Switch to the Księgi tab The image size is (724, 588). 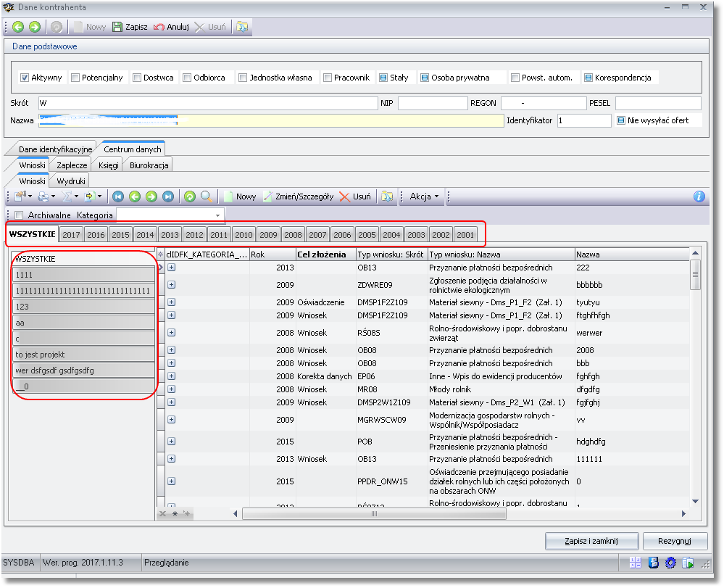click(109, 165)
